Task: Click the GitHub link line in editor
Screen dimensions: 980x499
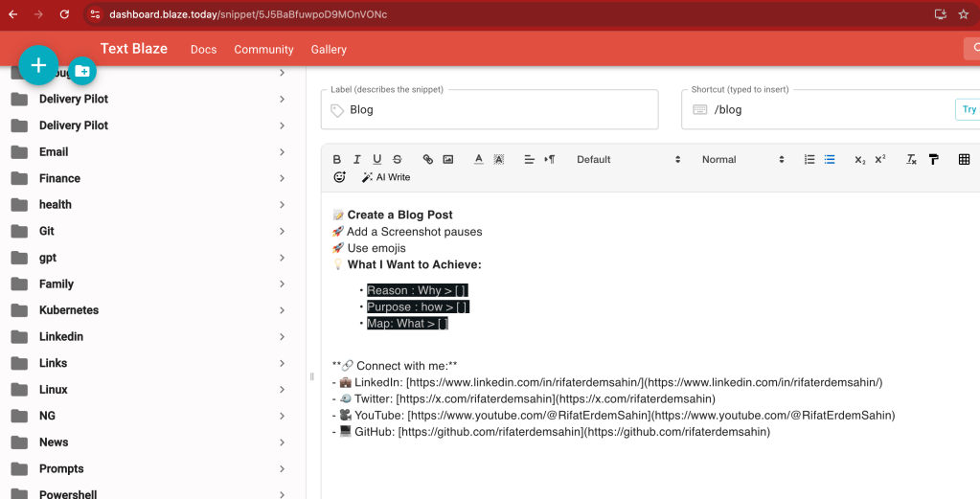Action: point(551,432)
